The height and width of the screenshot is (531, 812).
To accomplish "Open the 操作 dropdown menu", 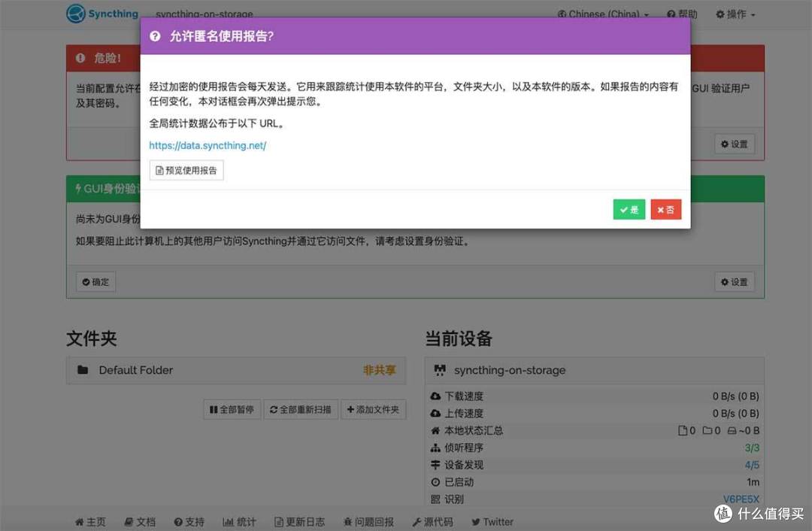I will click(x=735, y=14).
